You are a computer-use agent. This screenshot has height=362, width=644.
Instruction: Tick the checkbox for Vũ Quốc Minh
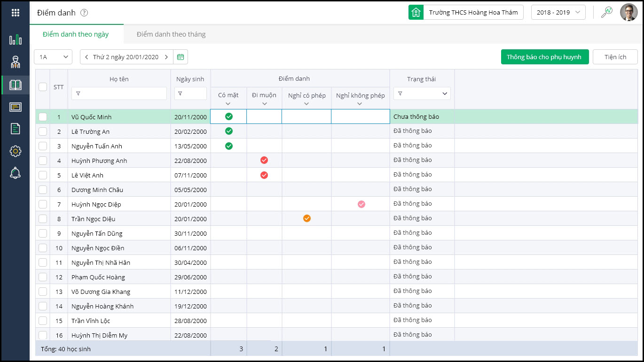(x=43, y=117)
